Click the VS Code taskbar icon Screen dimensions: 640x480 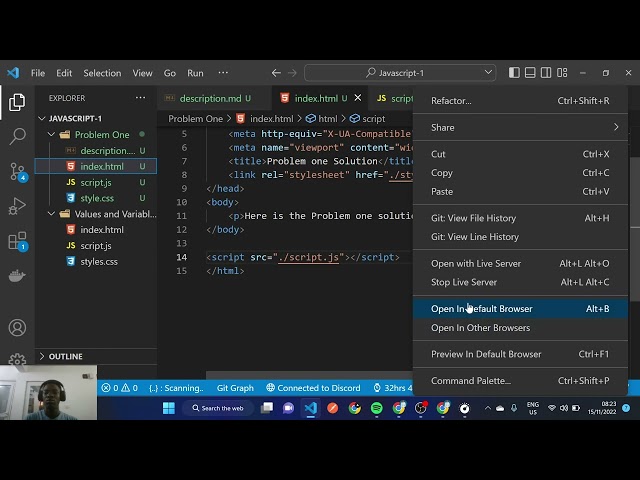311,408
